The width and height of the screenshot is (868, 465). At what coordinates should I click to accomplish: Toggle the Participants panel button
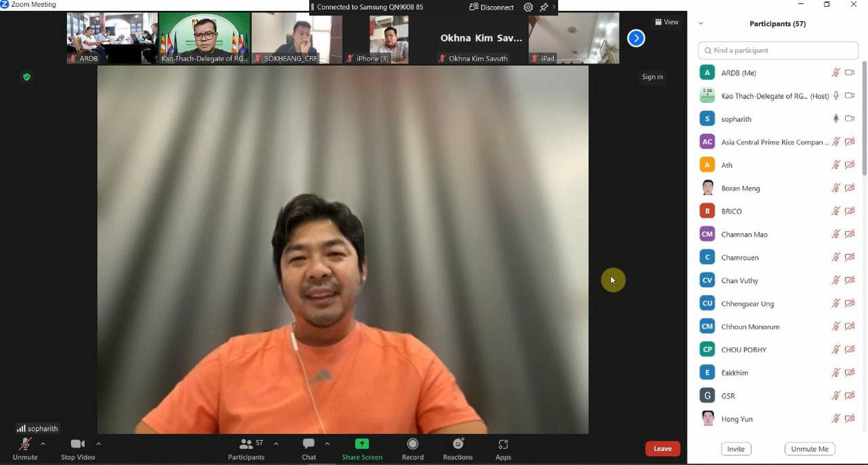(246, 444)
